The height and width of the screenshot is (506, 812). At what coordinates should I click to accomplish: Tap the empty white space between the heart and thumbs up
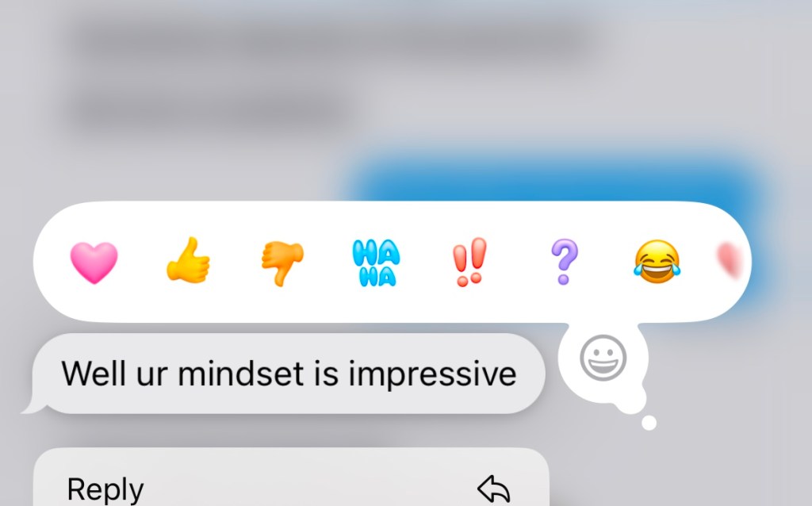(x=142, y=262)
